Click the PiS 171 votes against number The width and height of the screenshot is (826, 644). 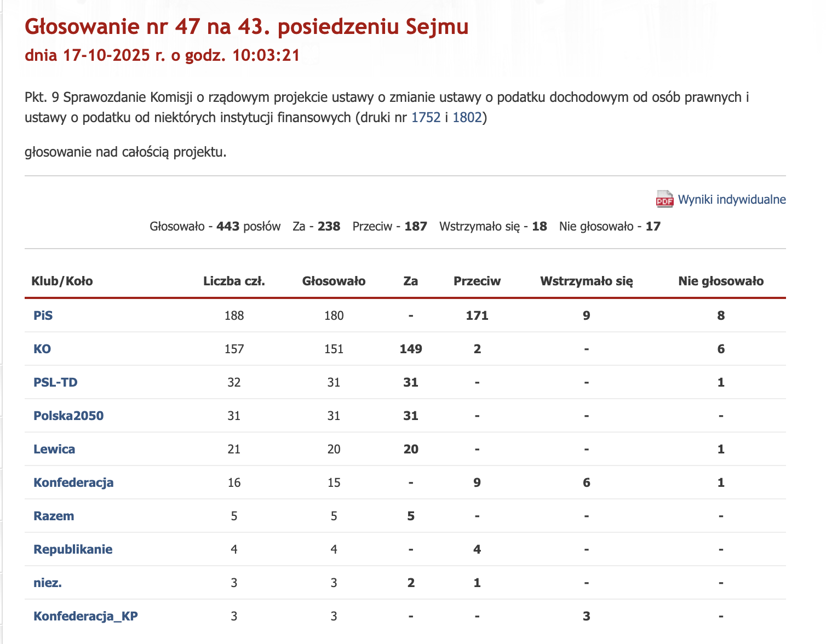477,315
